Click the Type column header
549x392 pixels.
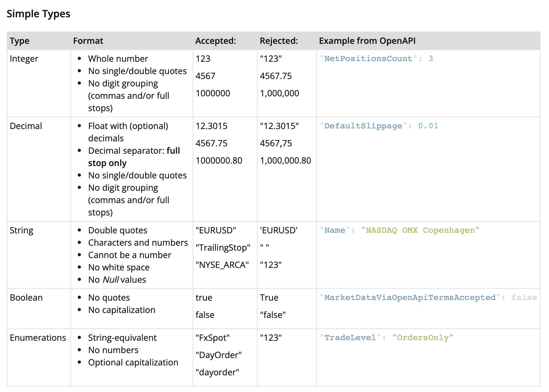(x=19, y=41)
